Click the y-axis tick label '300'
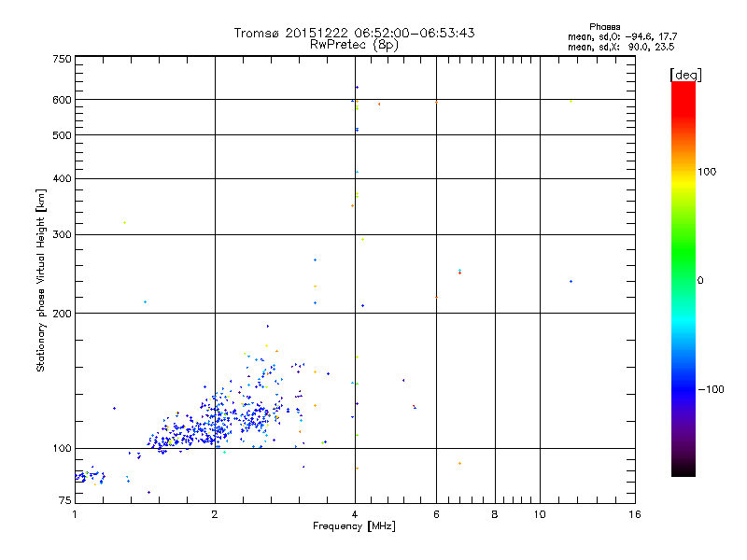Screen dimensions: 747x560 click(x=62, y=235)
